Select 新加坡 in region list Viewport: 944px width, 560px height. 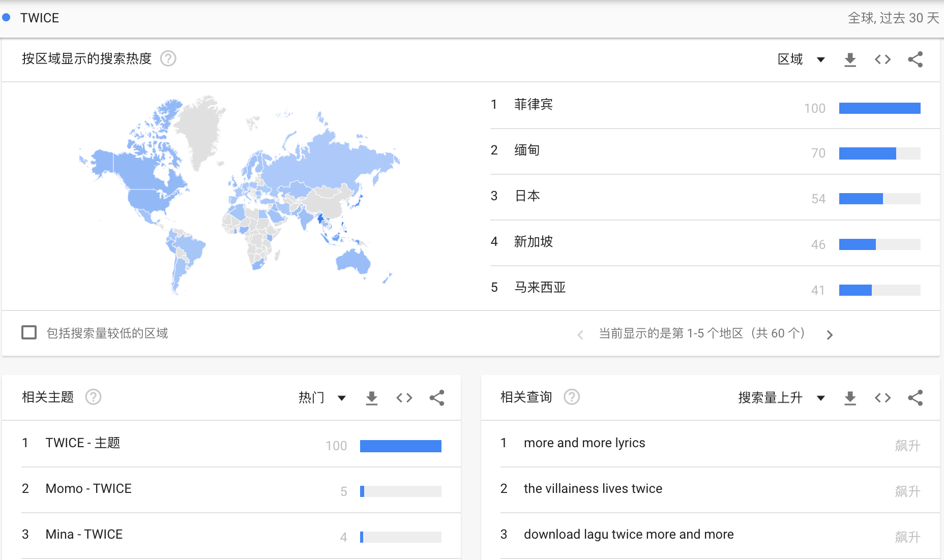tap(533, 242)
